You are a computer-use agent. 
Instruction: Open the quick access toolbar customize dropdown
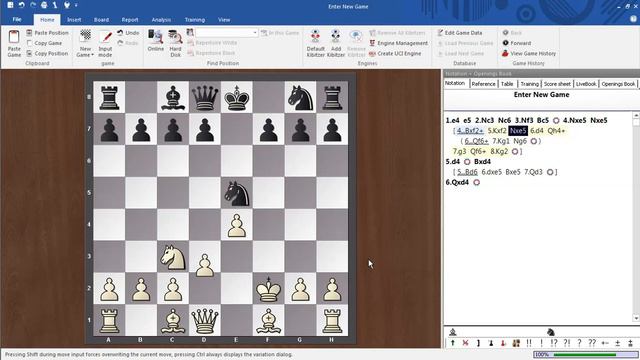[x=76, y=6]
